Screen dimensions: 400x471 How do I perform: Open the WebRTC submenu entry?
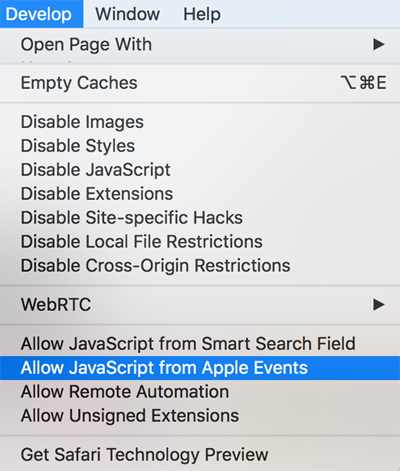pos(200,304)
